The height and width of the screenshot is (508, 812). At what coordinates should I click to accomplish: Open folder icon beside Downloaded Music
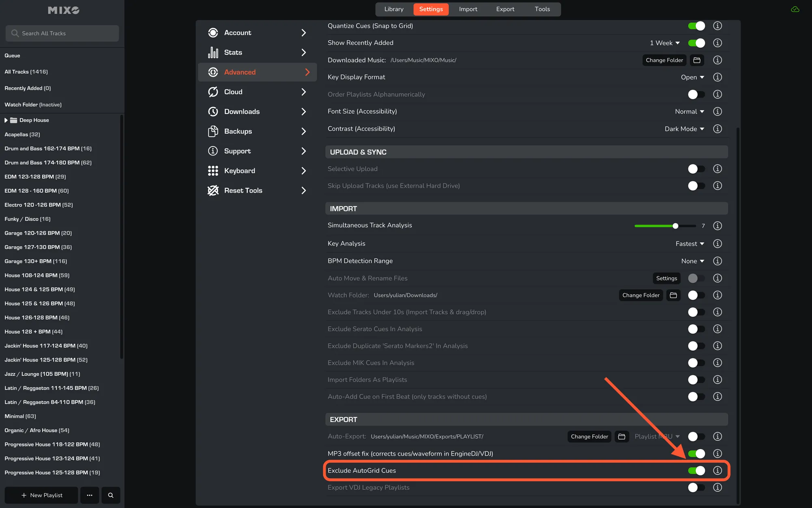point(697,60)
